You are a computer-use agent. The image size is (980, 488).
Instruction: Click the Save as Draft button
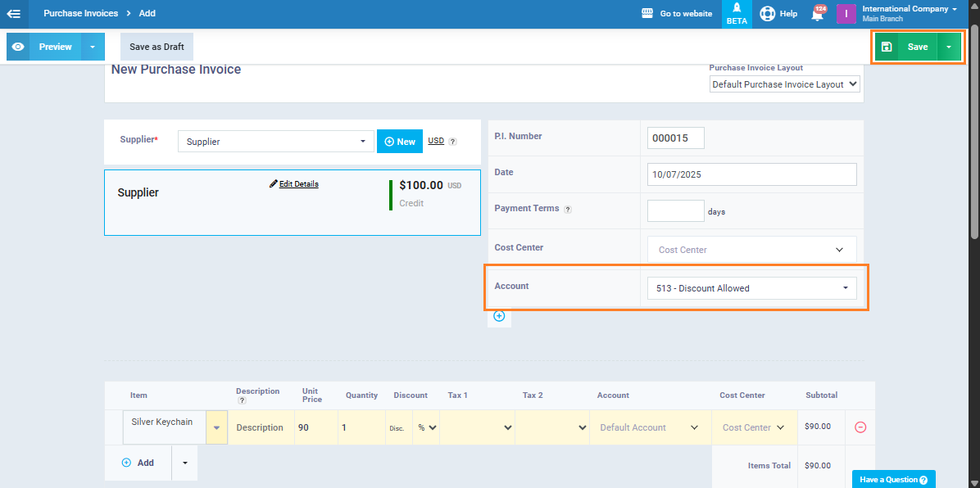pos(157,47)
